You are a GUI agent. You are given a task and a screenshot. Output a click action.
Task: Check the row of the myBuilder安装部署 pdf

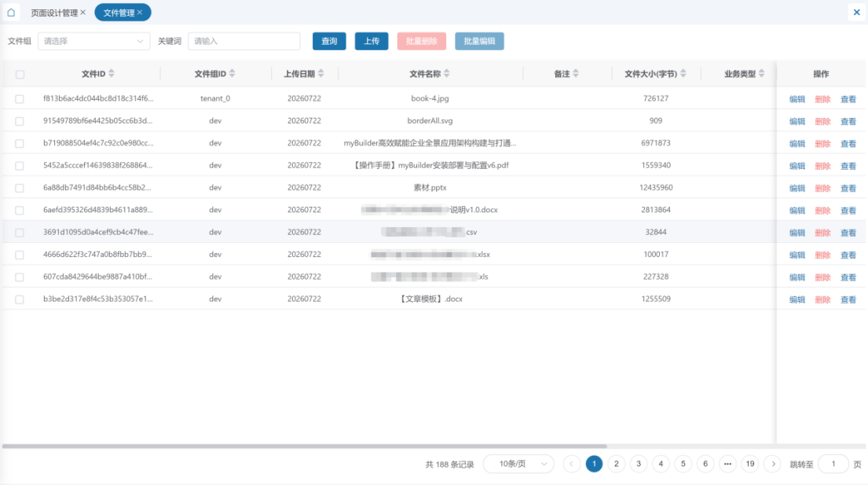pyautogui.click(x=20, y=166)
